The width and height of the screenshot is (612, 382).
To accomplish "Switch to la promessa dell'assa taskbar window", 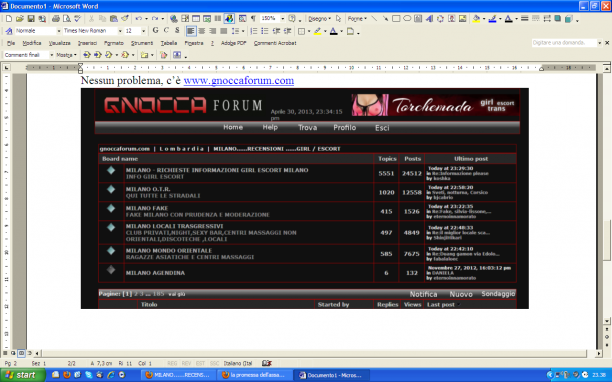I will pos(254,375).
